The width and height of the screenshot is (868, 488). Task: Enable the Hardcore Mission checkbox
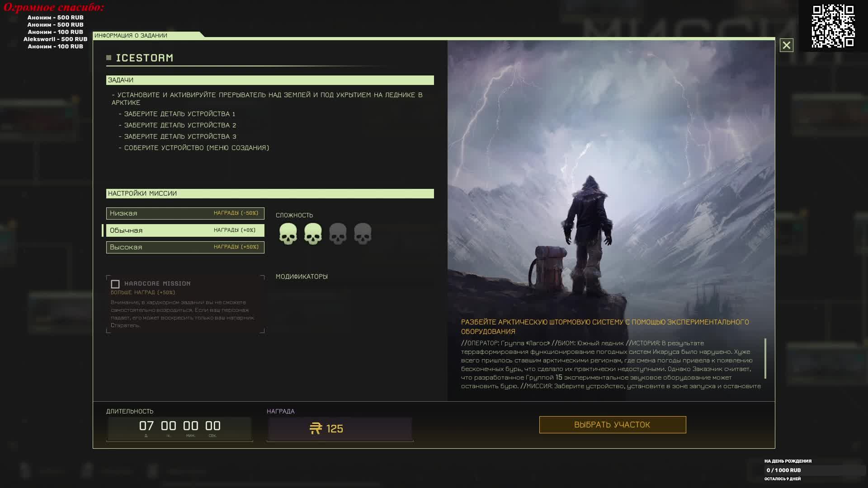pyautogui.click(x=115, y=284)
